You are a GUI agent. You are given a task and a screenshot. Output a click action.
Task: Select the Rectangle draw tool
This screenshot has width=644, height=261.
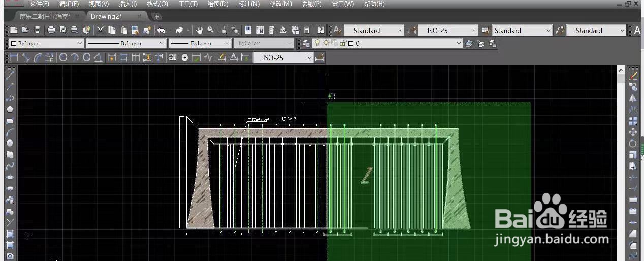coord(10,121)
